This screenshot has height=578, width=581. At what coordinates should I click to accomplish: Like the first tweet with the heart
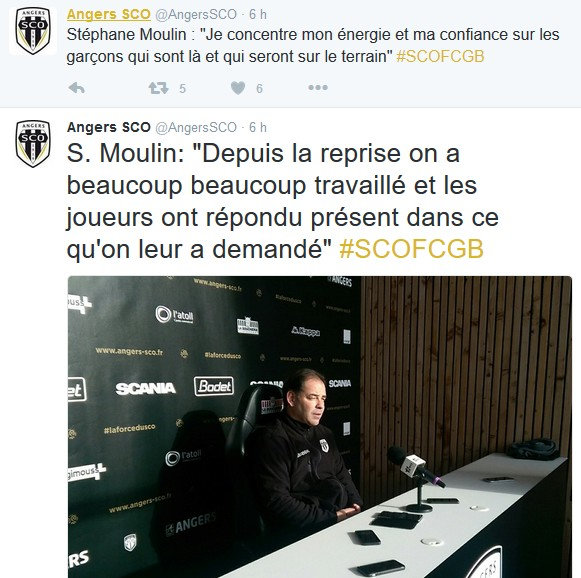tap(238, 88)
